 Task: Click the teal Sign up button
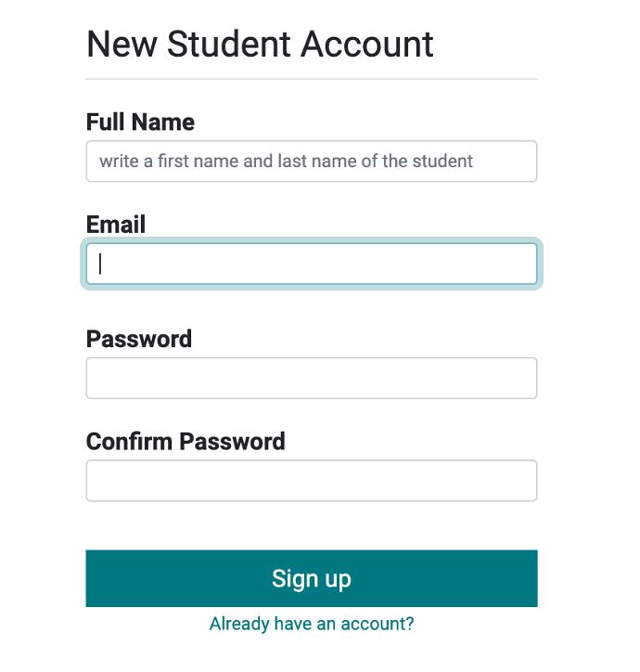click(x=312, y=578)
